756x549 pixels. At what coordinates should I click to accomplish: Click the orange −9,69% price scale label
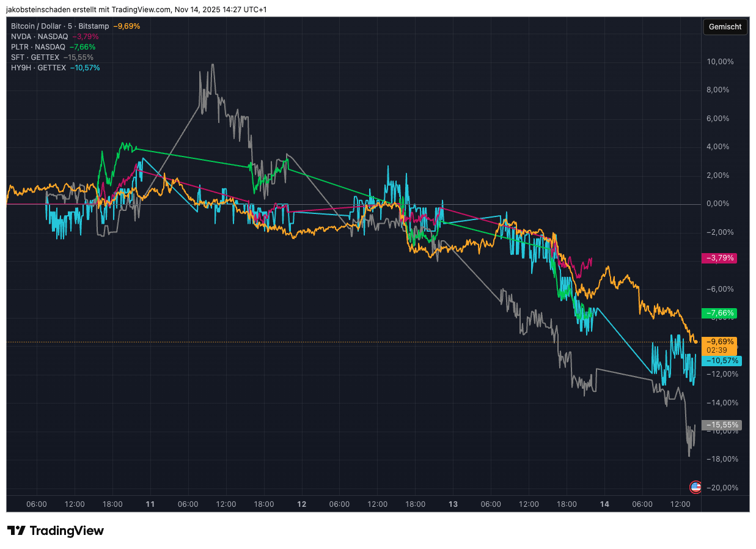click(x=721, y=342)
